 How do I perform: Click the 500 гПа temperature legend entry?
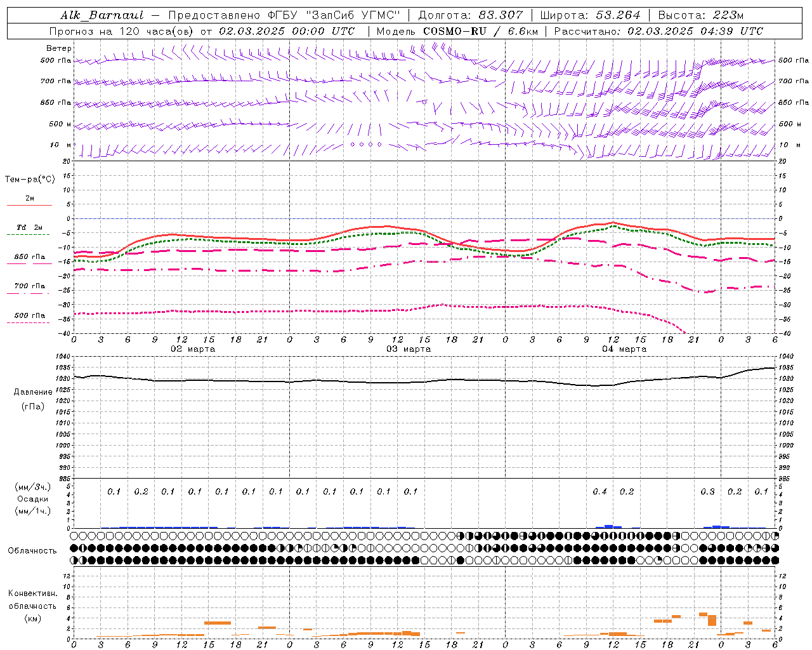30,315
